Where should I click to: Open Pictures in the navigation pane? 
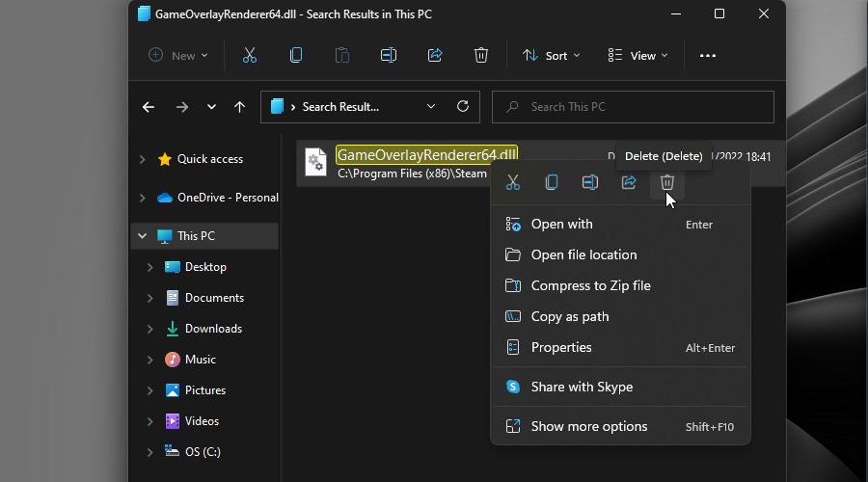tap(204, 390)
